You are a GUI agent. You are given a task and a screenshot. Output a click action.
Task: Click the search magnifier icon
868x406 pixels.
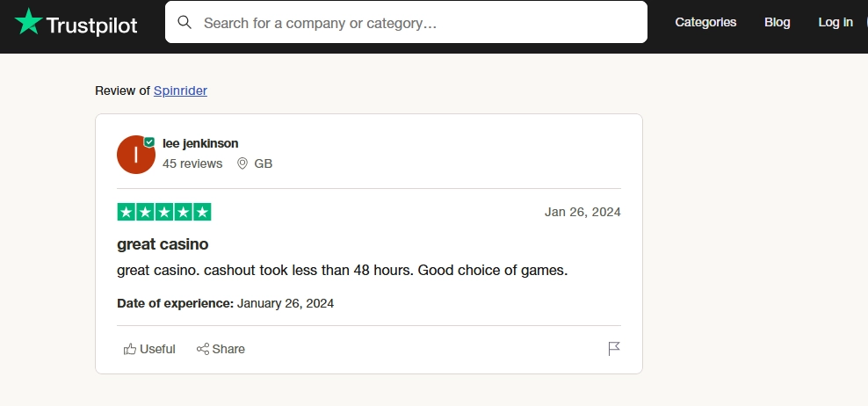[x=184, y=23]
